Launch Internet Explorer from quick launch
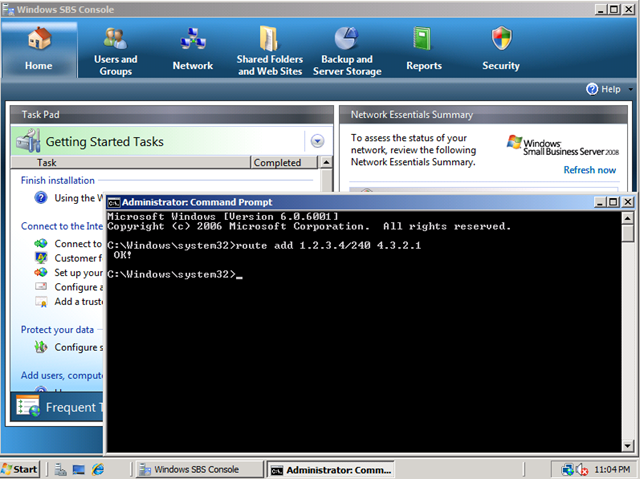The height and width of the screenshot is (479, 640). coord(98,470)
